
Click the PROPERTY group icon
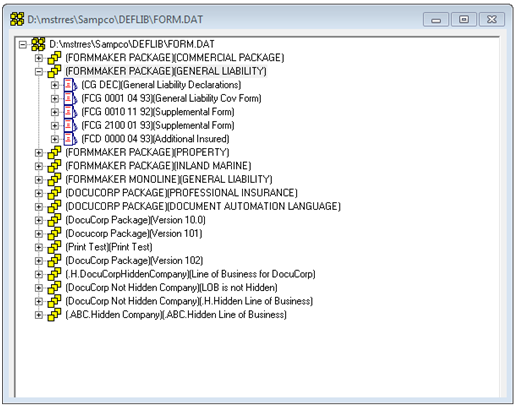coord(54,153)
